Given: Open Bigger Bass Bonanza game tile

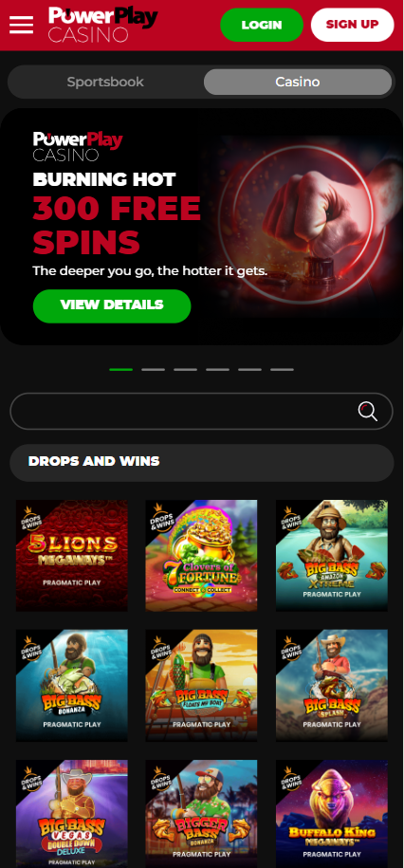Looking at the screenshot, I should 201,814.
